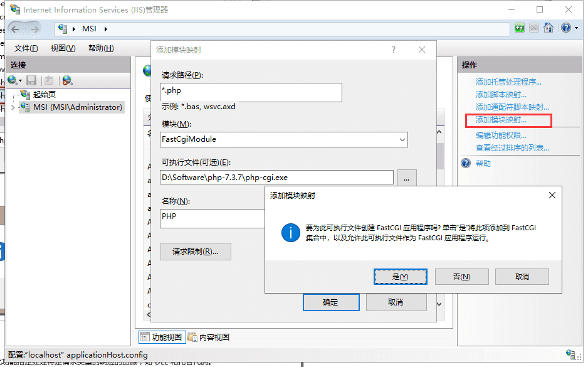The height and width of the screenshot is (367, 588).
Task: Click the save icon in Connections toolbar
Action: 31,80
